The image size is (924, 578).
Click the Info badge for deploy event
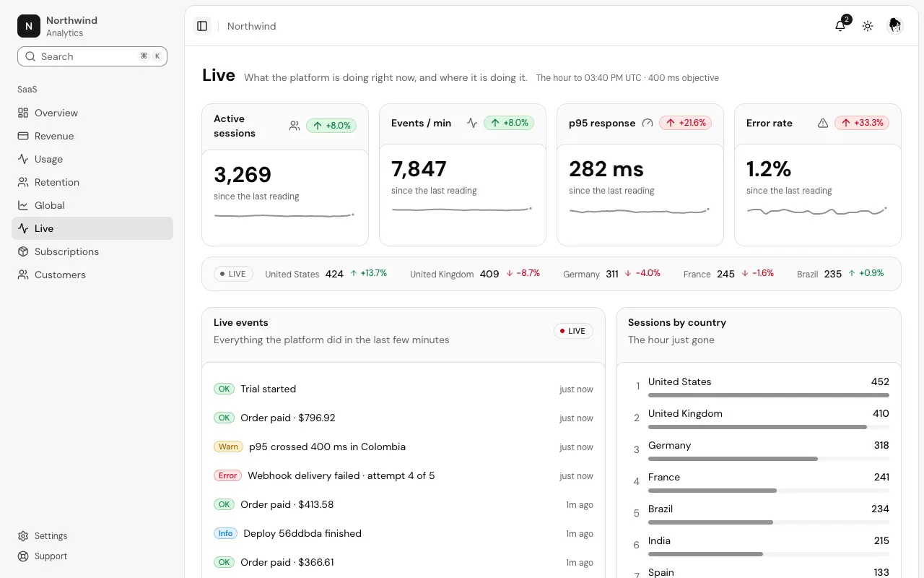pyautogui.click(x=225, y=533)
